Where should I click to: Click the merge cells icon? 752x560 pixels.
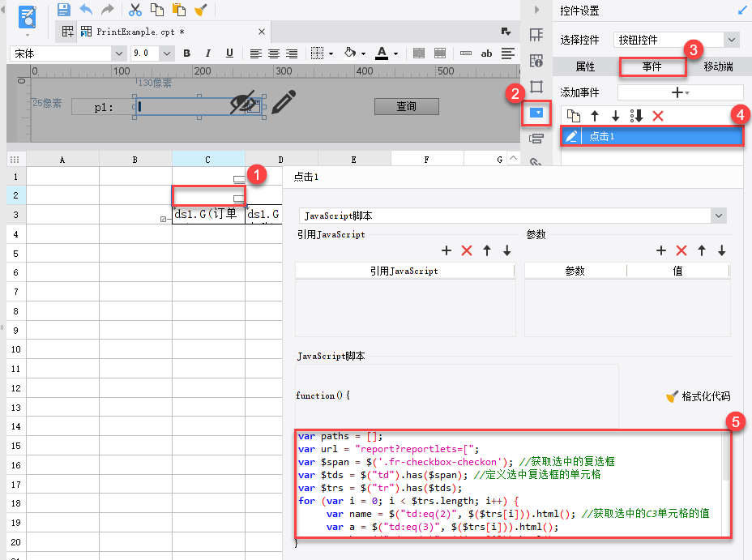[419, 53]
